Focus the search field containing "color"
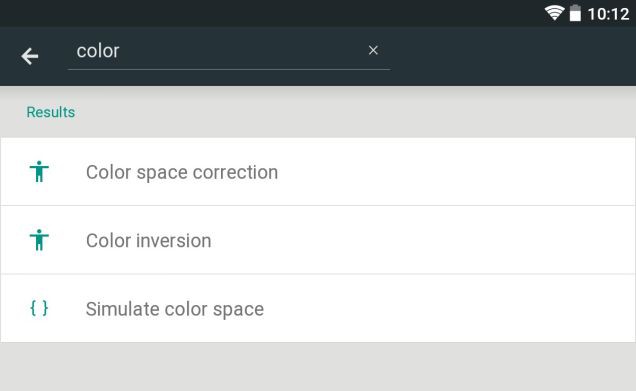Image resolution: width=636 pixels, height=391 pixels. (229, 52)
